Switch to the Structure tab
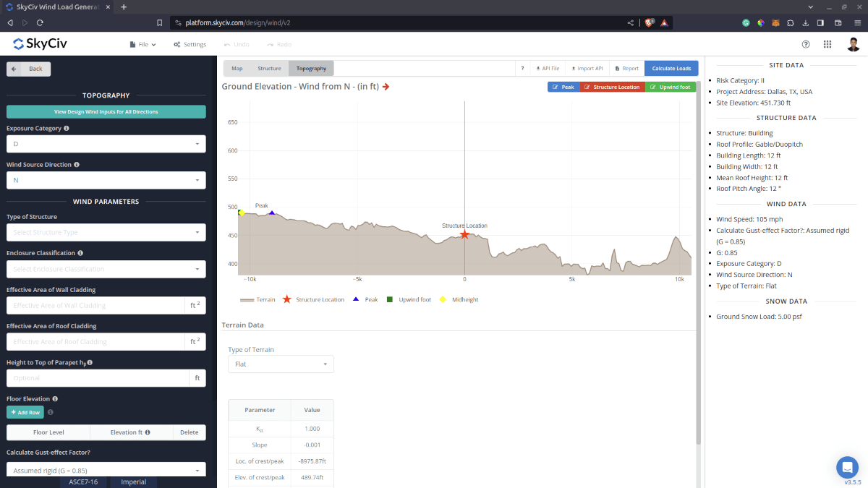Image resolution: width=868 pixels, height=488 pixels. (269, 69)
